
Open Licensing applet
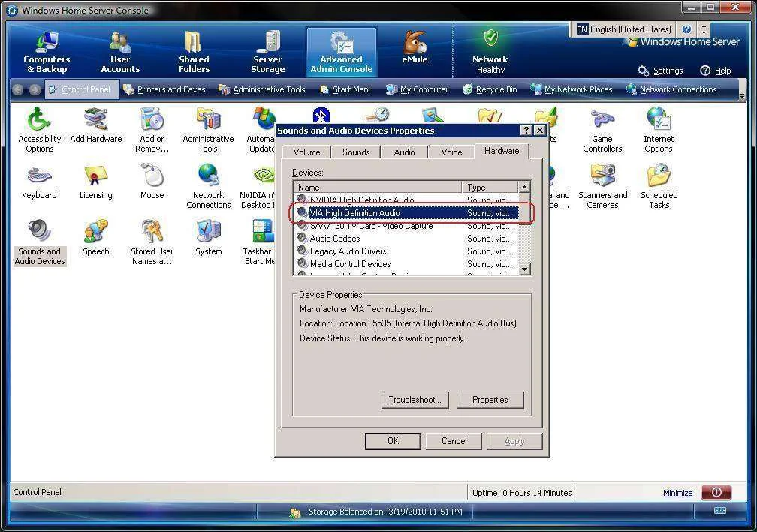click(95, 183)
